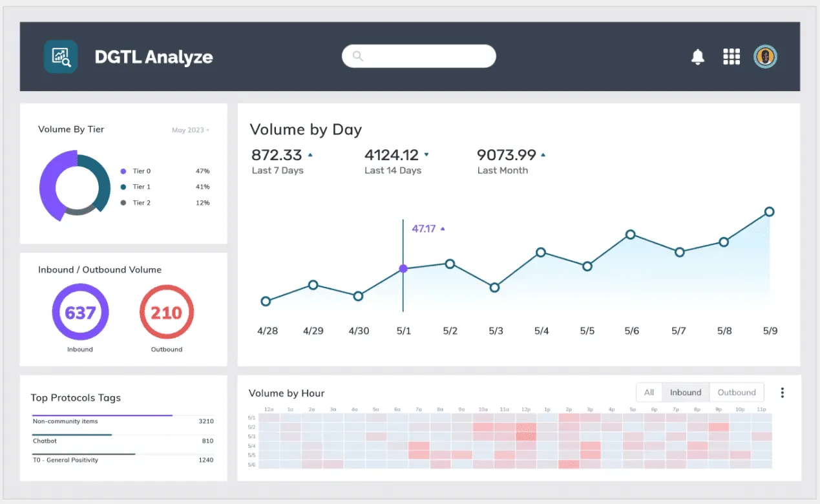Click the Last 14 Days trend arrow
The width and height of the screenshot is (820, 504).
pos(426,155)
